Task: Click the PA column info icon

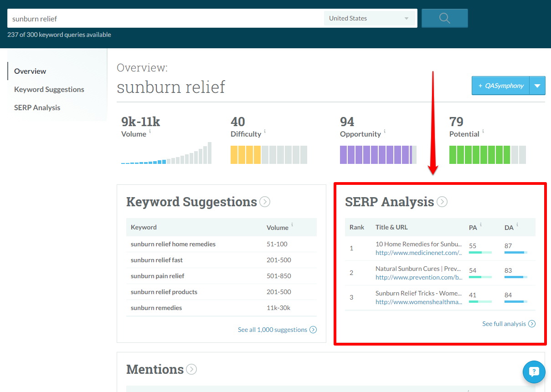Action: click(x=482, y=224)
